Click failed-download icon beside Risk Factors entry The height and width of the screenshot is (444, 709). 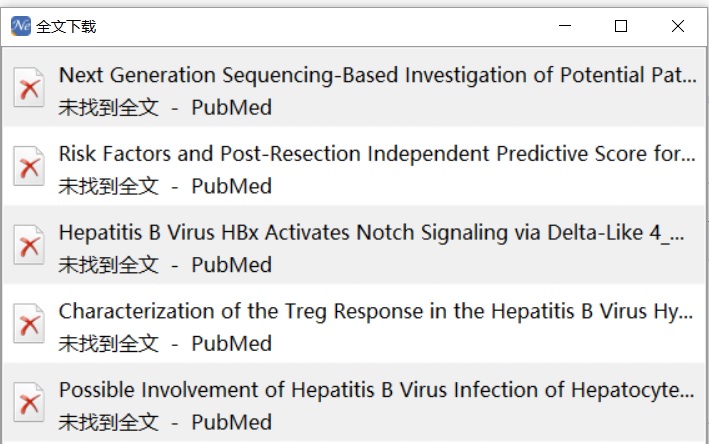click(x=29, y=167)
